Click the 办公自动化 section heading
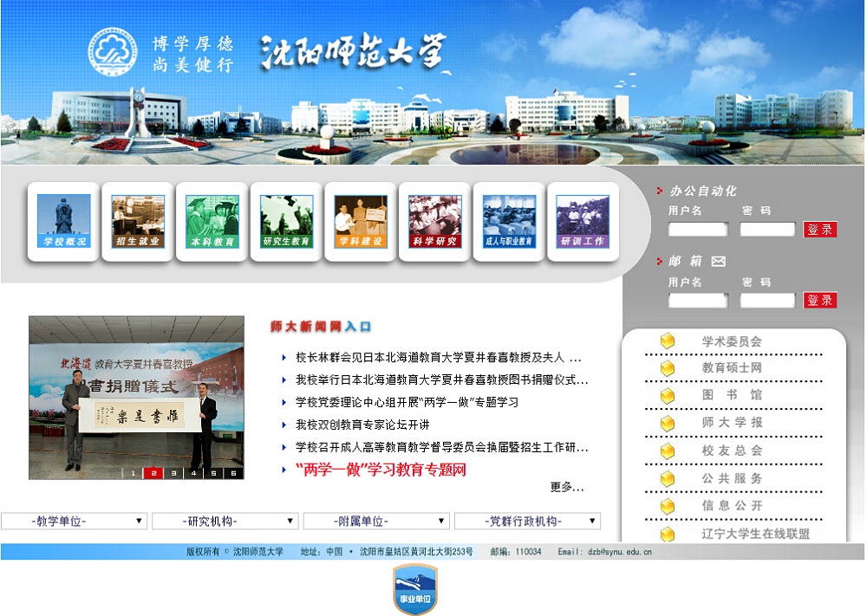Image resolution: width=867 pixels, height=616 pixels. [x=703, y=191]
